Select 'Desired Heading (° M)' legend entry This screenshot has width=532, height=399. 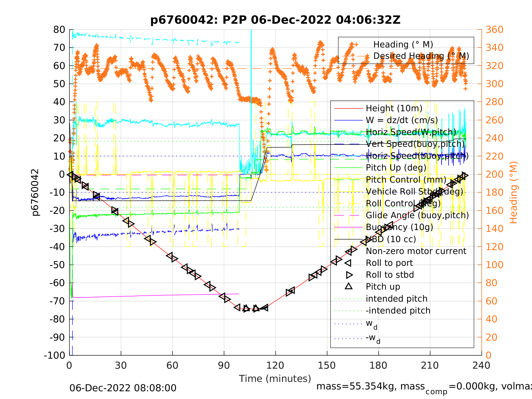click(421, 56)
